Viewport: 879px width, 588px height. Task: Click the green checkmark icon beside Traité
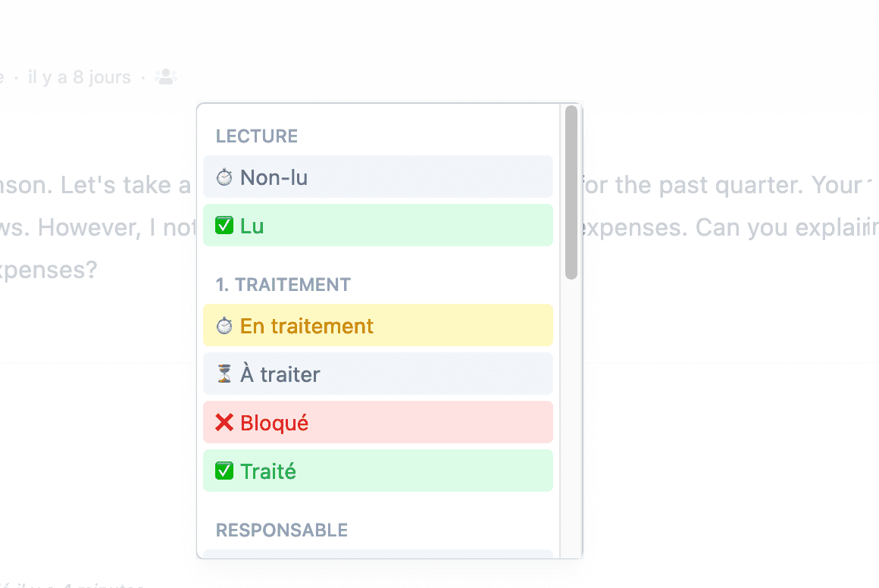click(x=224, y=471)
